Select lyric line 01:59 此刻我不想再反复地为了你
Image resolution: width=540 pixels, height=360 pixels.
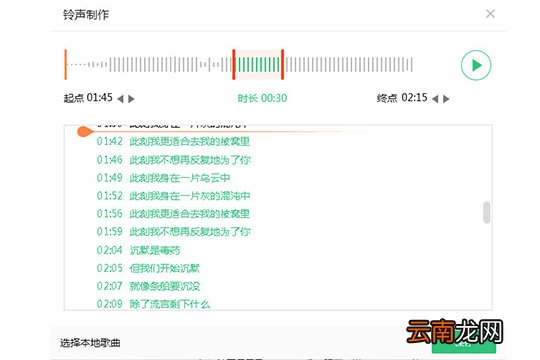[x=173, y=232]
